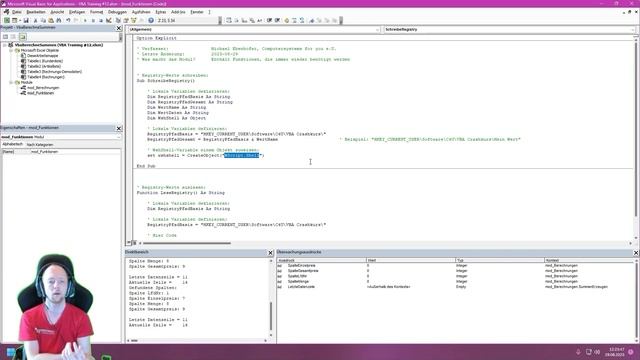Outdent code with the Outdent icon
The image size is (640, 360).
[278, 20]
